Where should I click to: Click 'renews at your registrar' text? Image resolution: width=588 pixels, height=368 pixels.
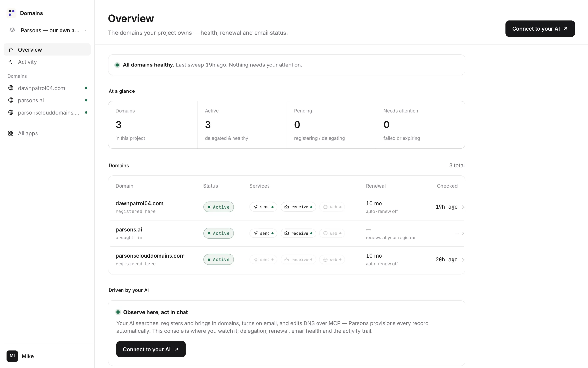coord(391,237)
